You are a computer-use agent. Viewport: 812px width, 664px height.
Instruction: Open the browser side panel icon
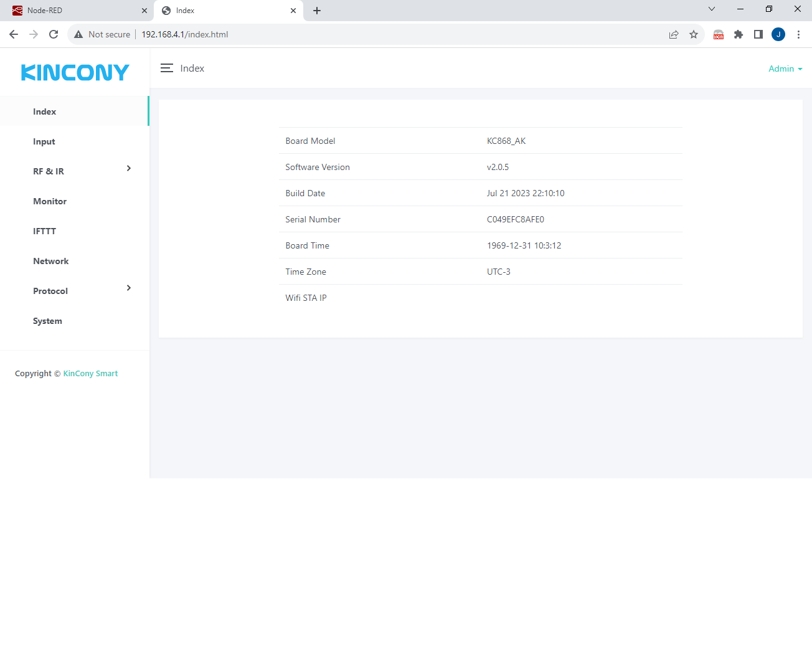coord(758,34)
